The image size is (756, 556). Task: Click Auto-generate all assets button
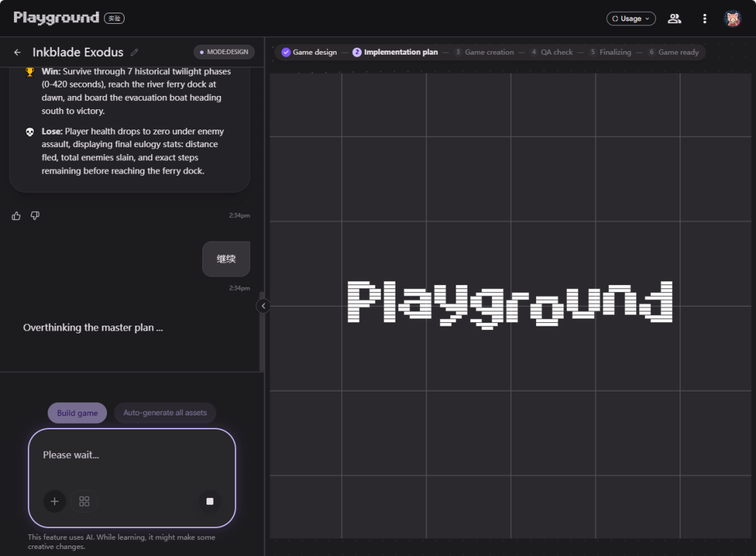[x=165, y=412]
